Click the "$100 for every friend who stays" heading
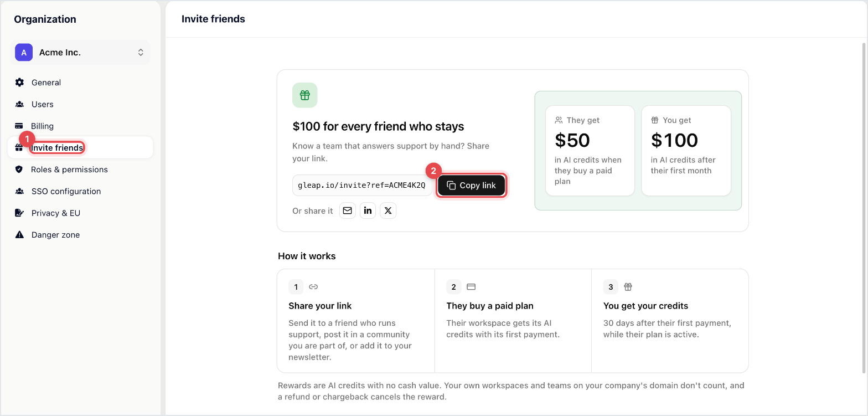 click(378, 126)
